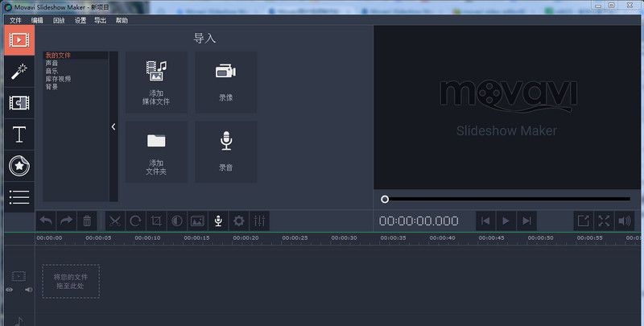Open the 设置 menu
The height and width of the screenshot is (326, 644).
coord(80,20)
